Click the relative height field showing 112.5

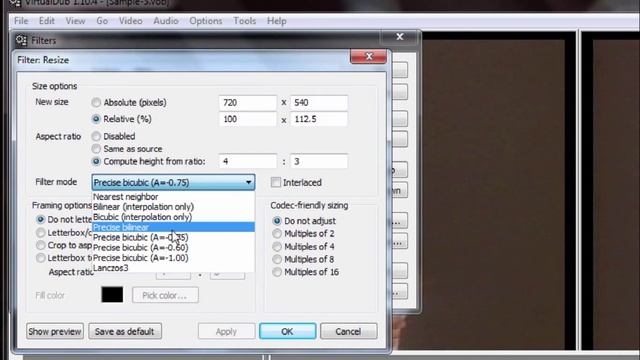pos(319,119)
